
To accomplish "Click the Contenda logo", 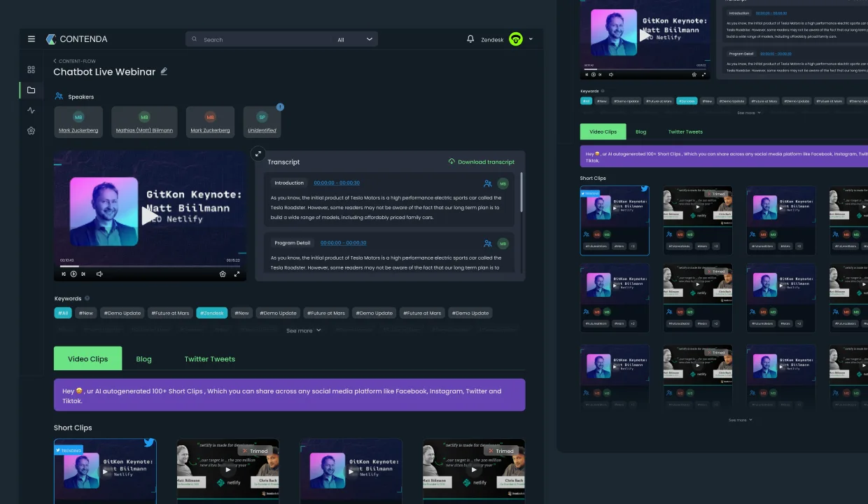I will pyautogui.click(x=77, y=39).
